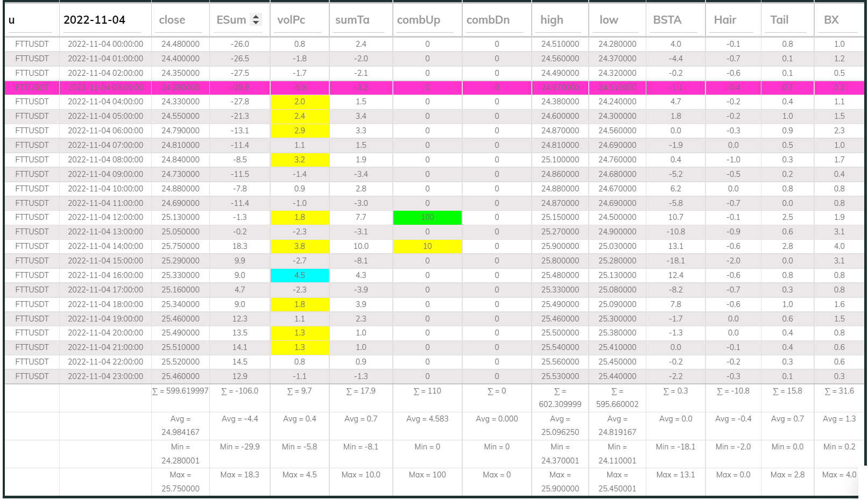Click the cyan volPc cell showing 4.5
868x500 pixels.
point(299,275)
